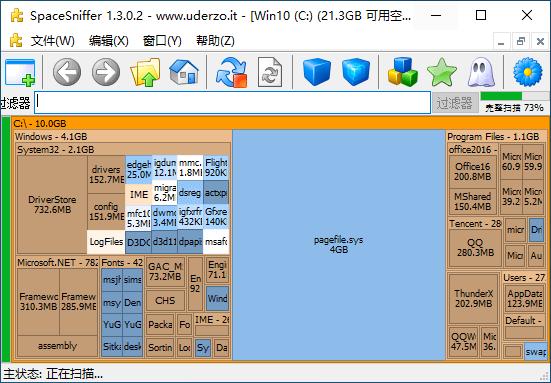Open the 文件(W) menu
551x383 pixels.
(52, 41)
